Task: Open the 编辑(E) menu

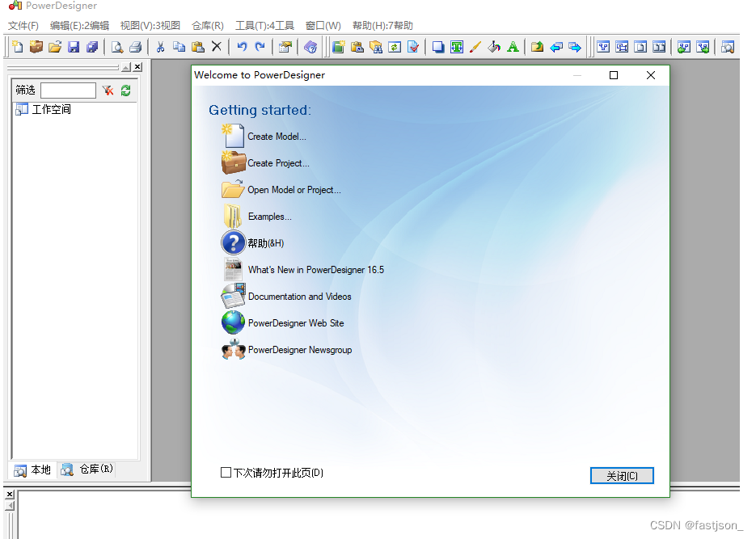Action: click(x=79, y=26)
